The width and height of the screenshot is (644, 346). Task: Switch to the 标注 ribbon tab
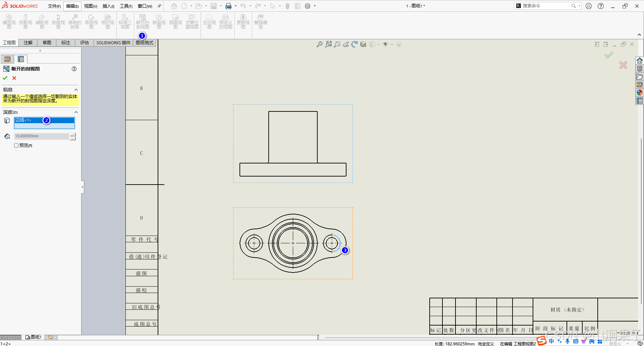tap(66, 43)
